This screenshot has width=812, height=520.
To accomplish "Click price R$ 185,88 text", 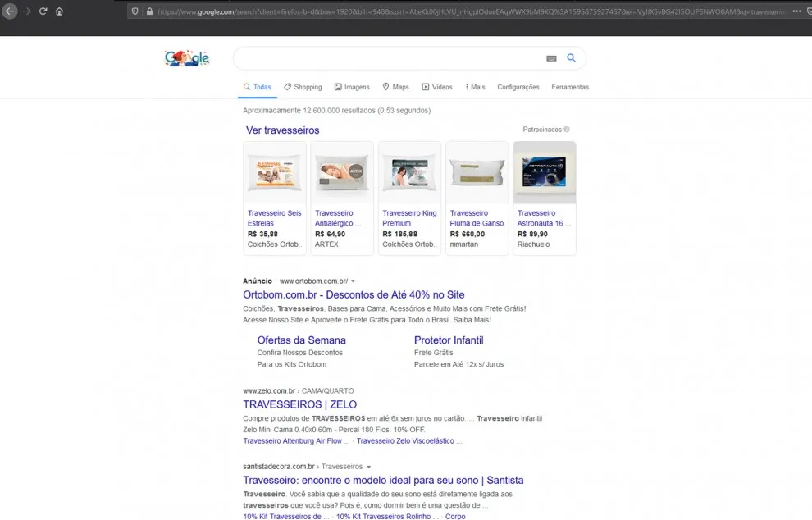I will tap(399, 234).
